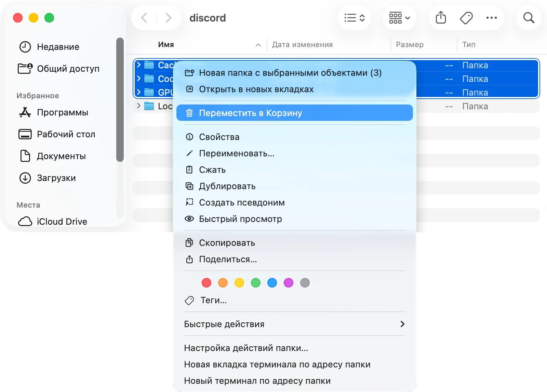Choose Настройка действий папки…
Screen dimensions: 547x392
click(x=295, y=348)
